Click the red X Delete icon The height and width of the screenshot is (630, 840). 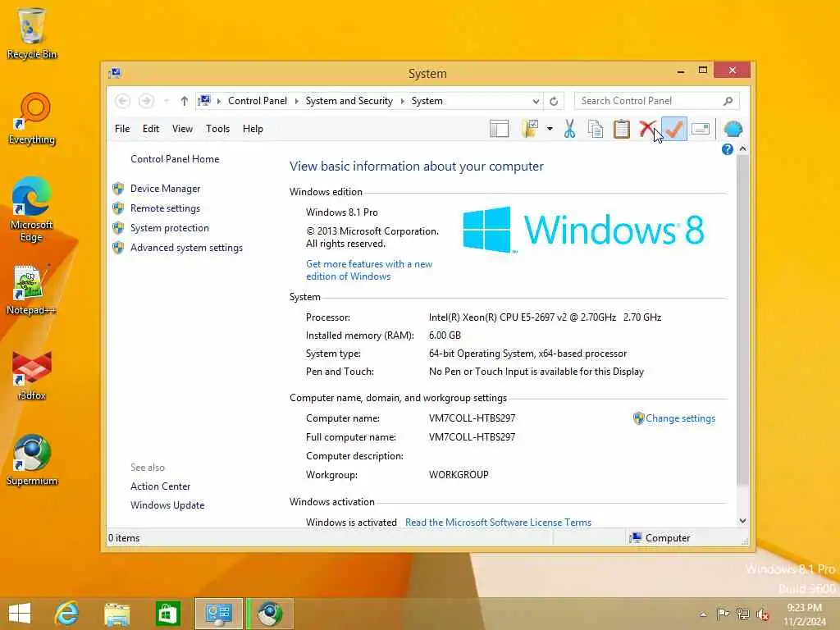pyautogui.click(x=647, y=129)
